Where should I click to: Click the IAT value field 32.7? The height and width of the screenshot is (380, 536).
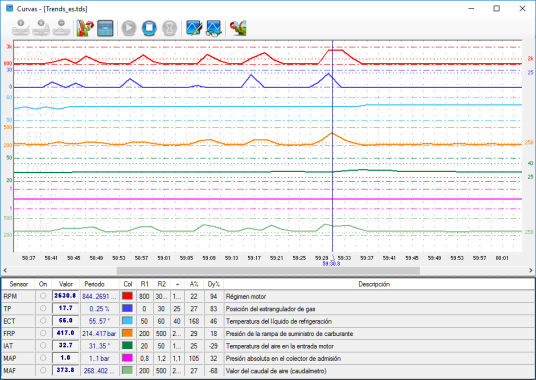point(65,345)
